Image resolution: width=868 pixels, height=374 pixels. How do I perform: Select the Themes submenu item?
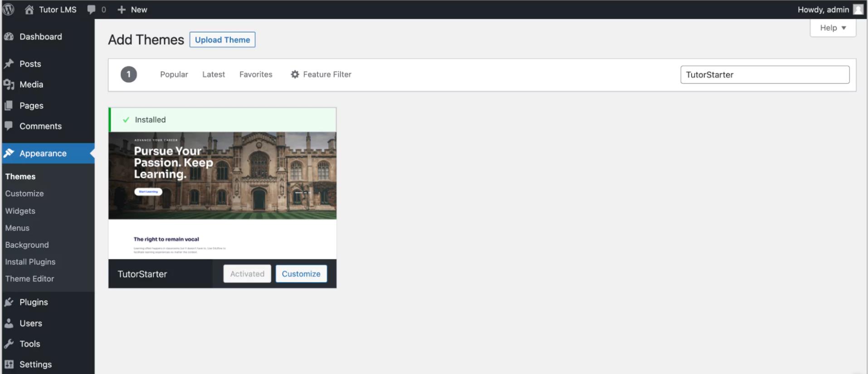[20, 177]
